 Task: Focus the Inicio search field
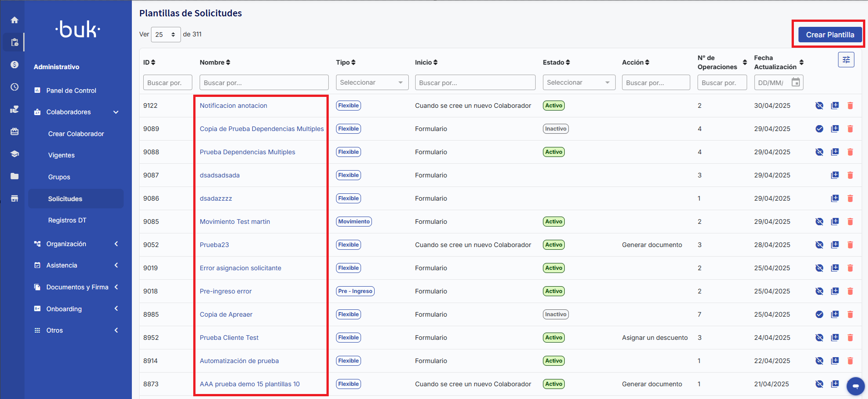[475, 82]
